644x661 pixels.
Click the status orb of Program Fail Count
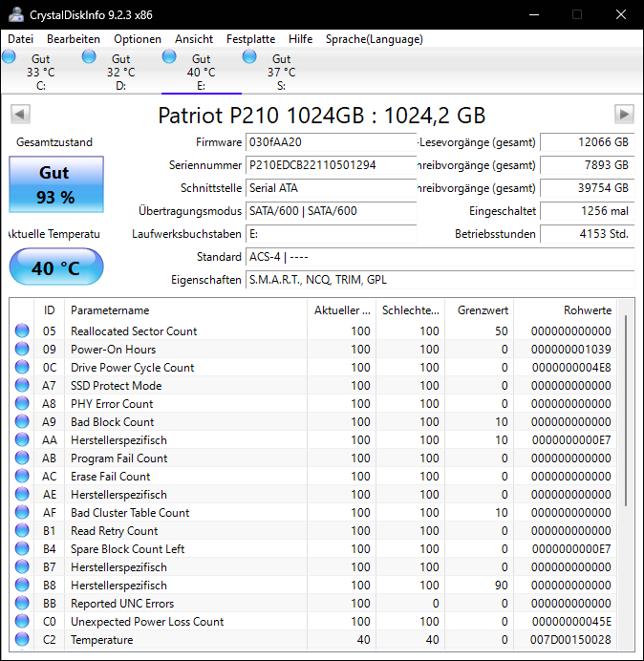point(22,458)
